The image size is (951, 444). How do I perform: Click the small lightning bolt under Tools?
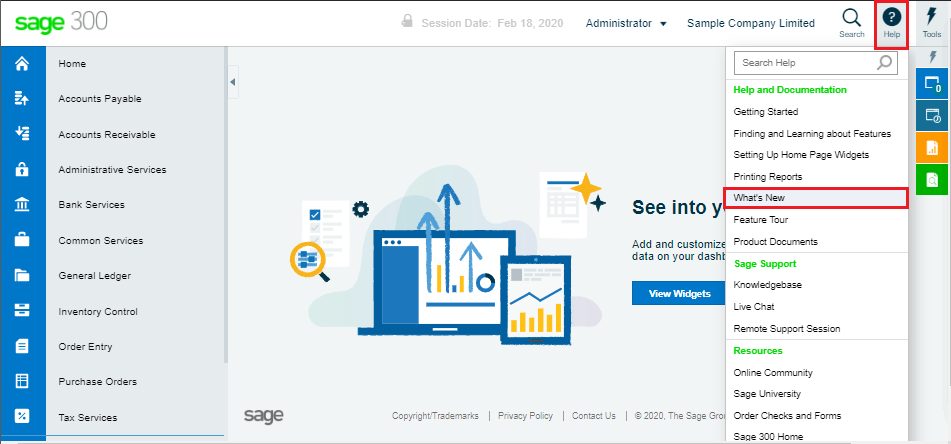pyautogui.click(x=933, y=57)
